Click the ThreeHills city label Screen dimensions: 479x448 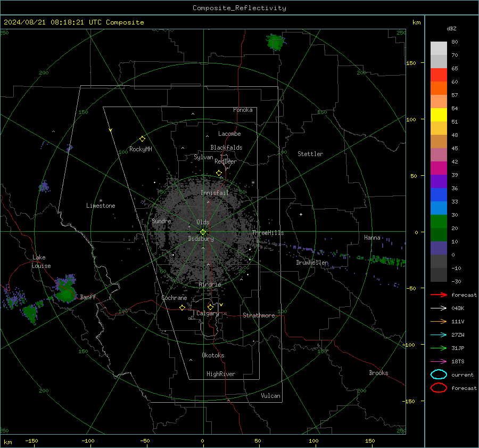pos(268,233)
